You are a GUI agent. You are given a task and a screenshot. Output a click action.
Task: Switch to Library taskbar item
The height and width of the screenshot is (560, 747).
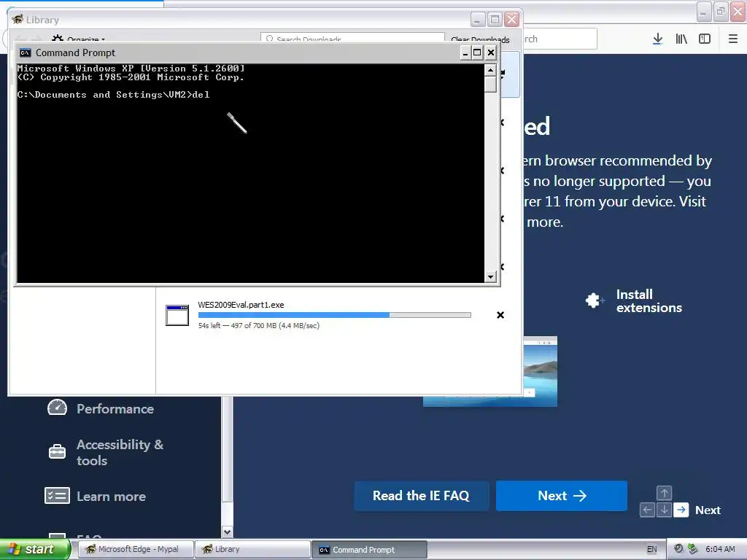tap(252, 549)
